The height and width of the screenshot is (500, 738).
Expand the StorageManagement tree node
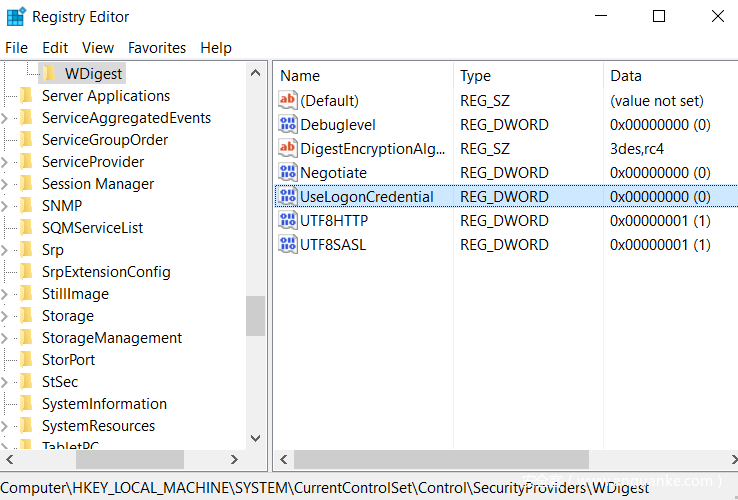tap(6, 338)
